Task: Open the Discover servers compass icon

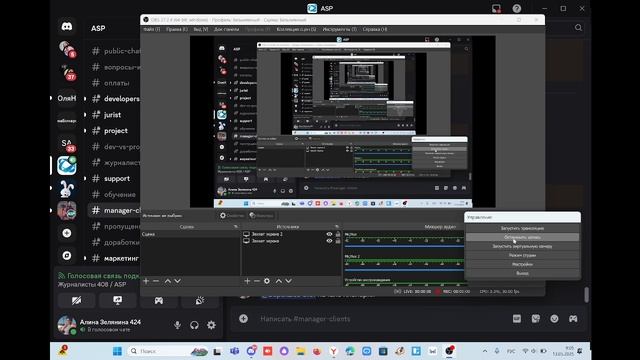Action: [x=67, y=256]
